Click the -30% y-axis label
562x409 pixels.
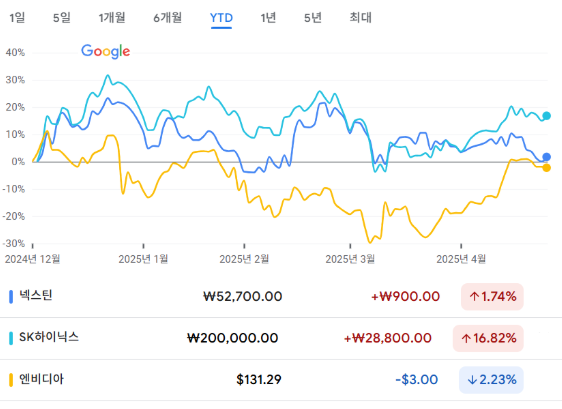point(14,243)
